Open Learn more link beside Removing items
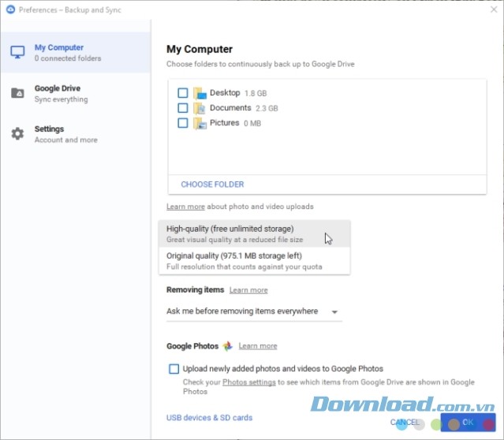The width and height of the screenshot is (504, 440). (248, 290)
